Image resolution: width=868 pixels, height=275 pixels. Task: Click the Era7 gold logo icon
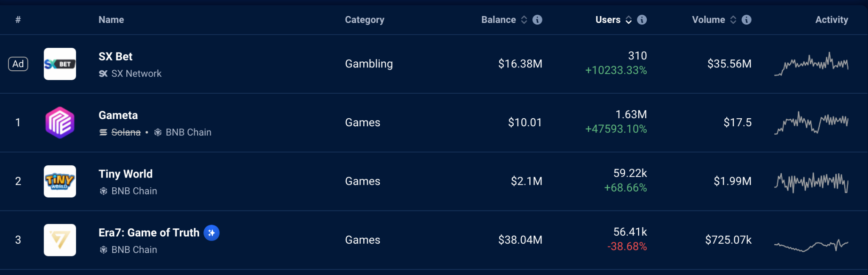[x=60, y=240]
